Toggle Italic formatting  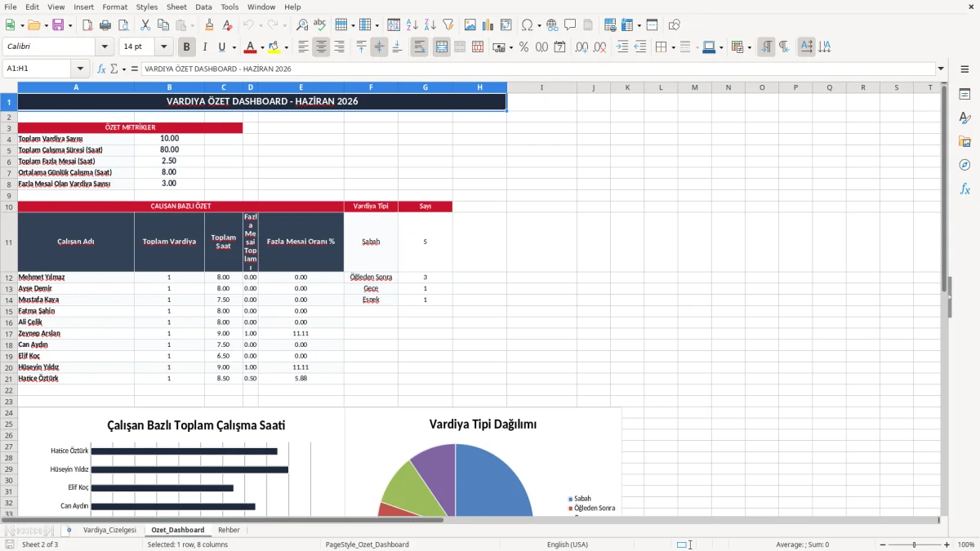[204, 47]
